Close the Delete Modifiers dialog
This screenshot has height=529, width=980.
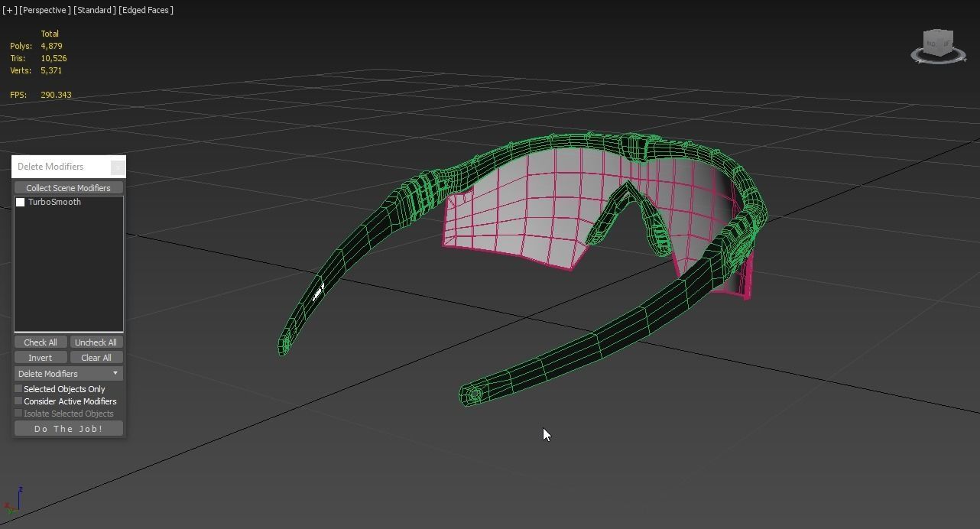(x=118, y=167)
